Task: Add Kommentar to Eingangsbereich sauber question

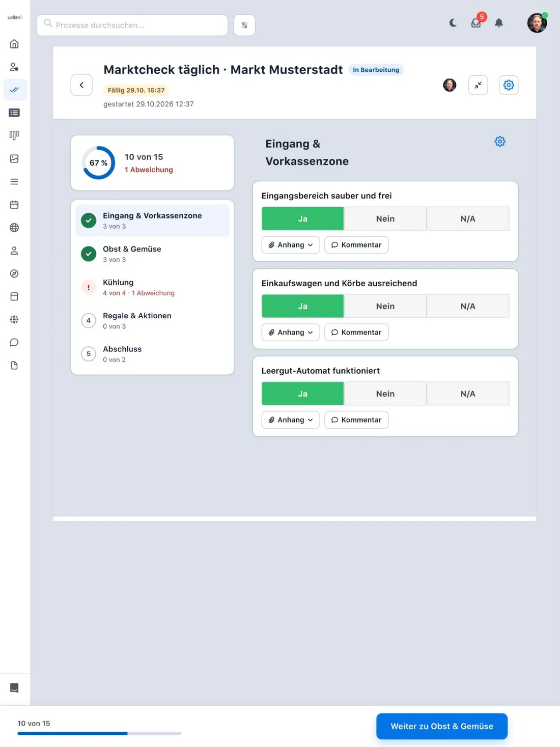Action: [356, 245]
